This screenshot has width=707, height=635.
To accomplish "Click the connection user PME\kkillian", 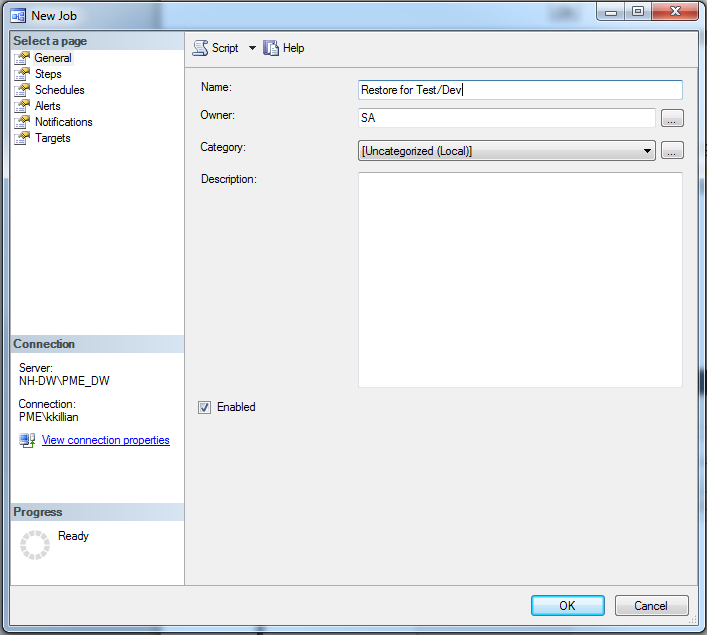I will click(x=49, y=417).
